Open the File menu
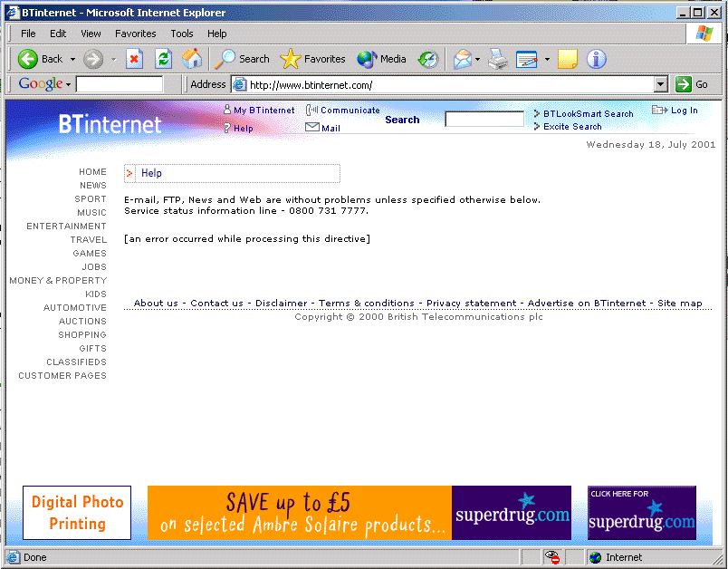The image size is (728, 569). [x=28, y=34]
